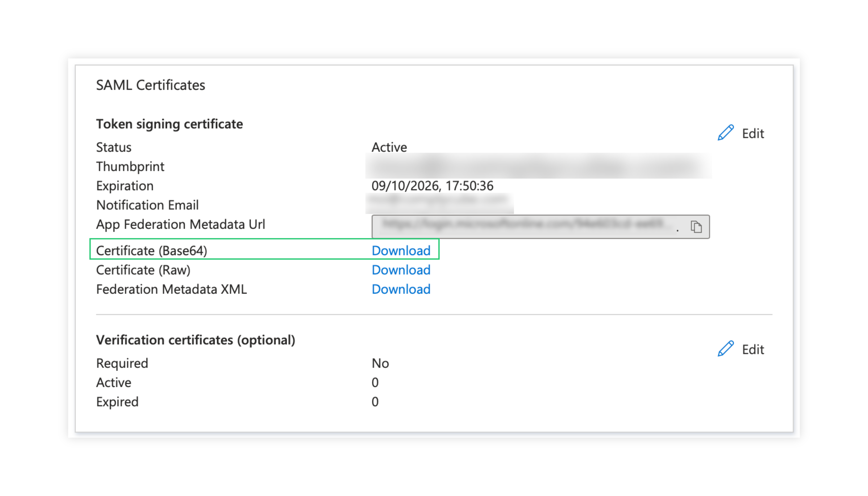Download the Certificate (Base64)
868x496 pixels.
[401, 251]
